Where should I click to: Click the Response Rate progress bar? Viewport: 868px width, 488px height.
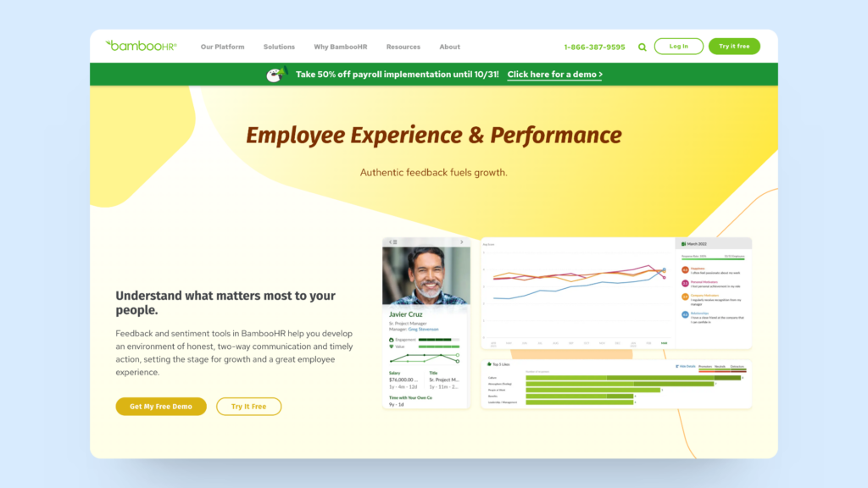713,258
